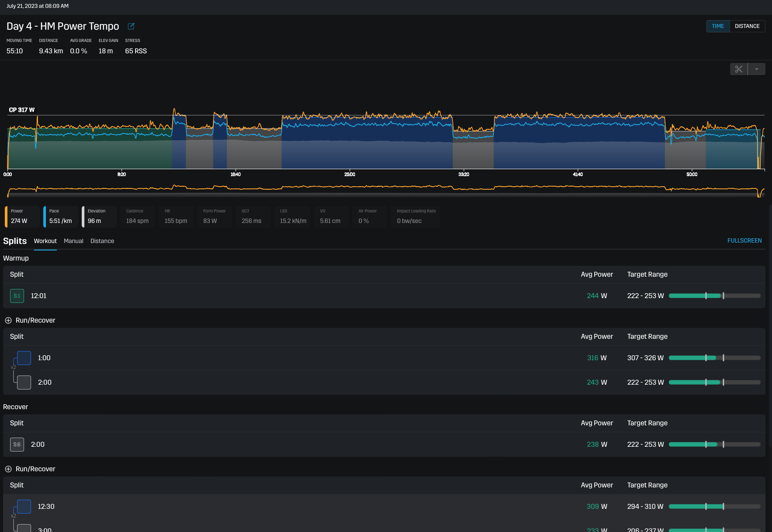772x532 pixels.
Task: Switch chart axis to DISTANCE
Action: (x=747, y=26)
